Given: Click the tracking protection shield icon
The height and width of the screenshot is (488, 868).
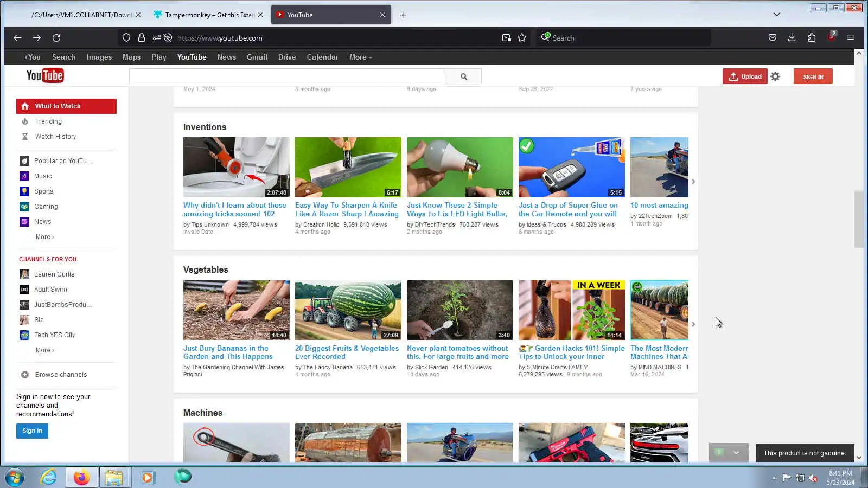Looking at the screenshot, I should coord(126,38).
